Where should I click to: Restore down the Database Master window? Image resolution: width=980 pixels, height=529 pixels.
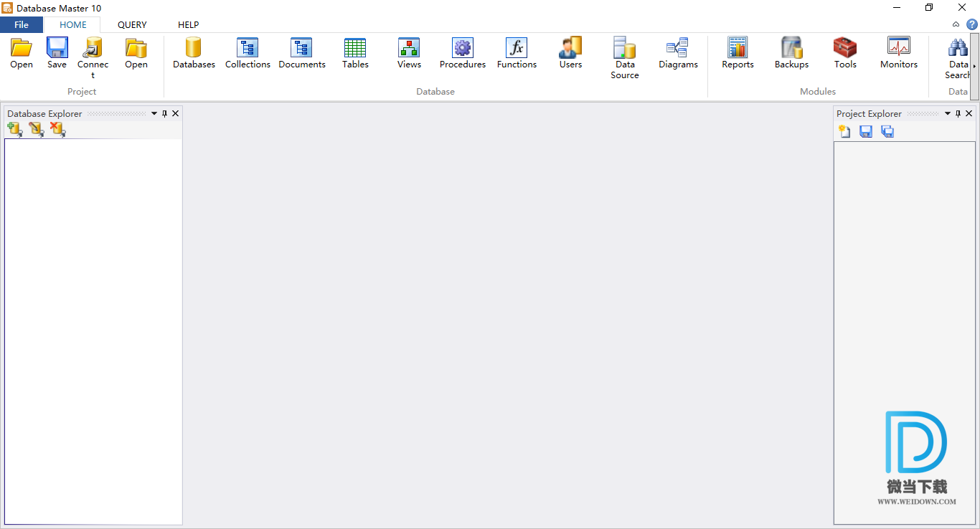[930, 8]
